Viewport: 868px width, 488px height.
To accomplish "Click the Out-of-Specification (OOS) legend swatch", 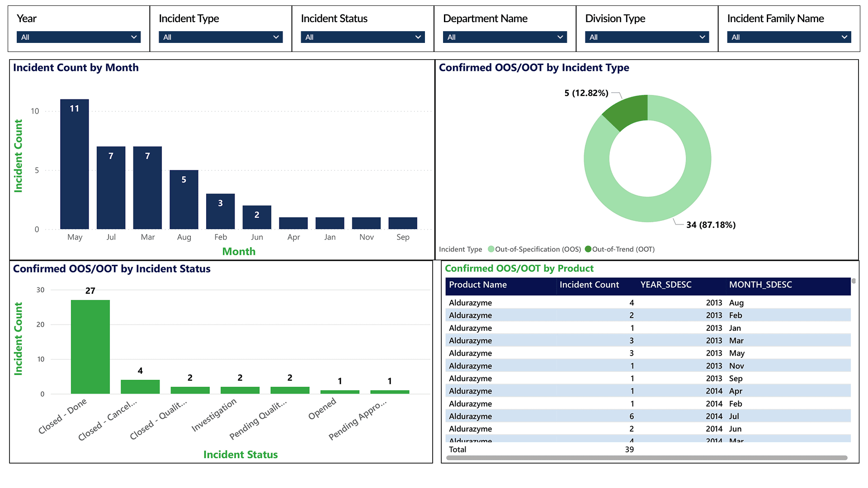I will tap(491, 249).
